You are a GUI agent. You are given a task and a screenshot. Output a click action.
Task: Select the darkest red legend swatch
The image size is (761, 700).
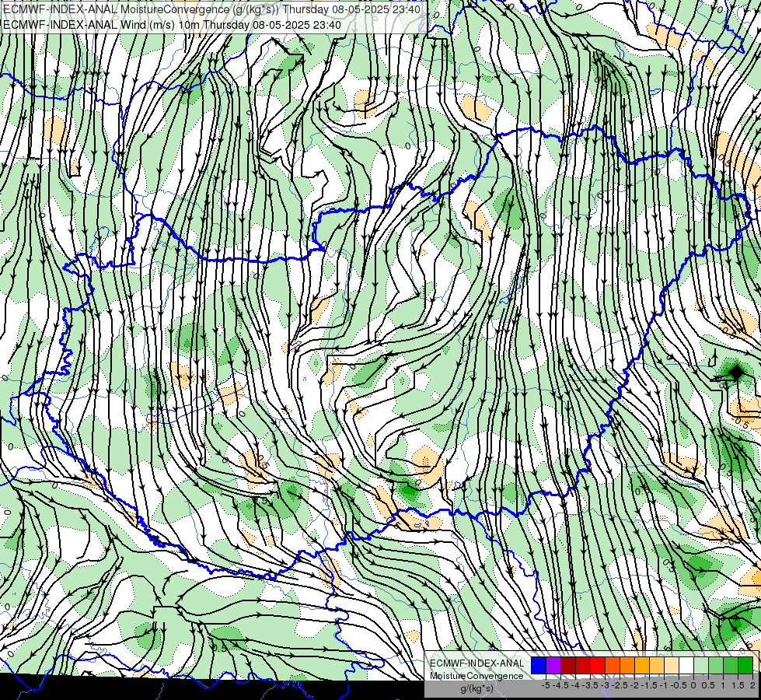click(568, 665)
